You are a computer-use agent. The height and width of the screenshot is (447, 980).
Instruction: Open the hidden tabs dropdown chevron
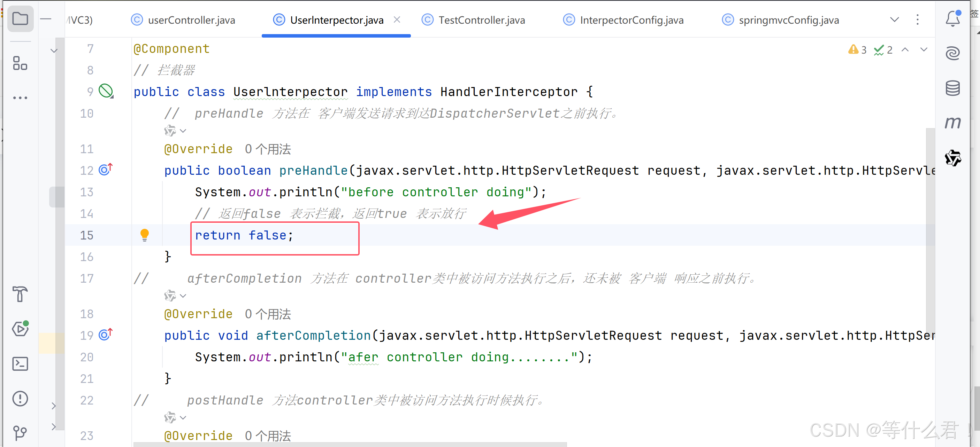tap(895, 19)
